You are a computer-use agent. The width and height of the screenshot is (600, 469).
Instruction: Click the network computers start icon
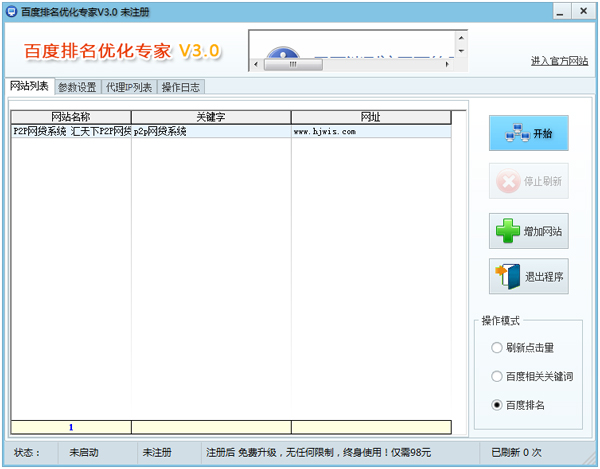pyautogui.click(x=517, y=133)
